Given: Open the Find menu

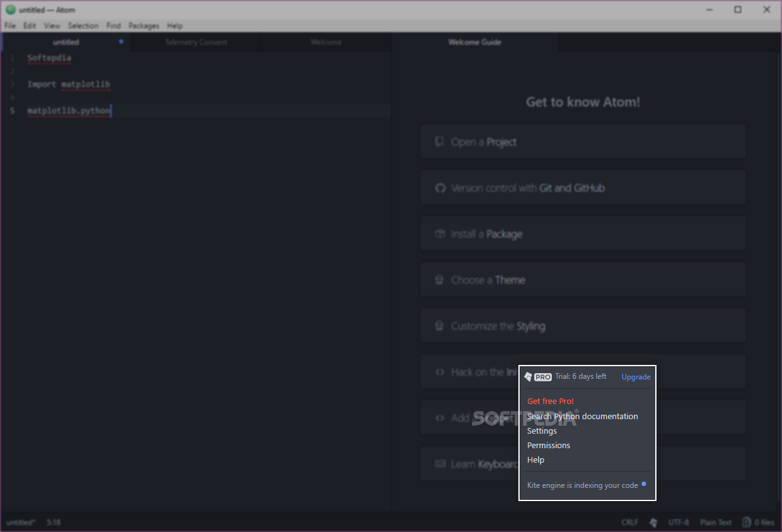Looking at the screenshot, I should pyautogui.click(x=114, y=26).
